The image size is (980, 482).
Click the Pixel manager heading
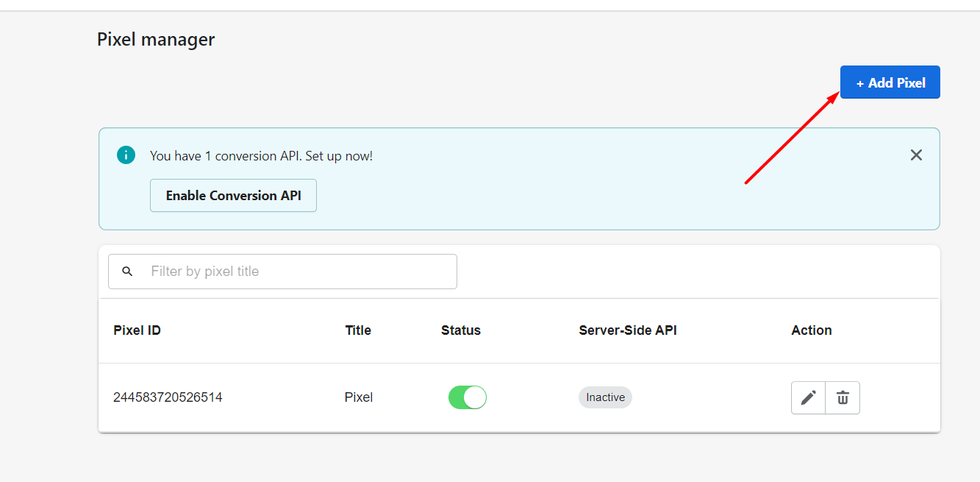(156, 39)
